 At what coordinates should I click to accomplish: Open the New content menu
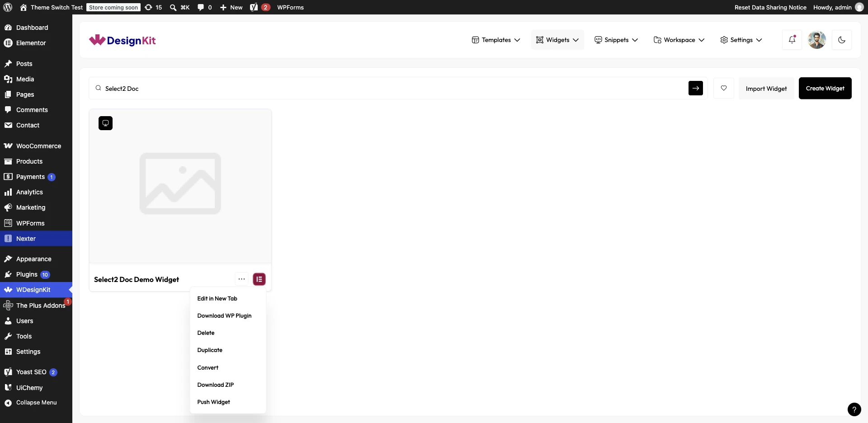[x=231, y=7]
